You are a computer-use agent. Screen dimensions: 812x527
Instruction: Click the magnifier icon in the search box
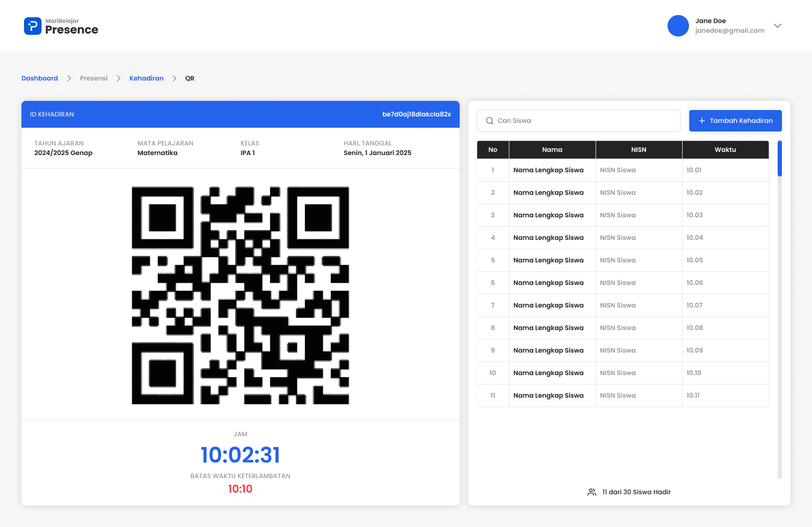490,121
